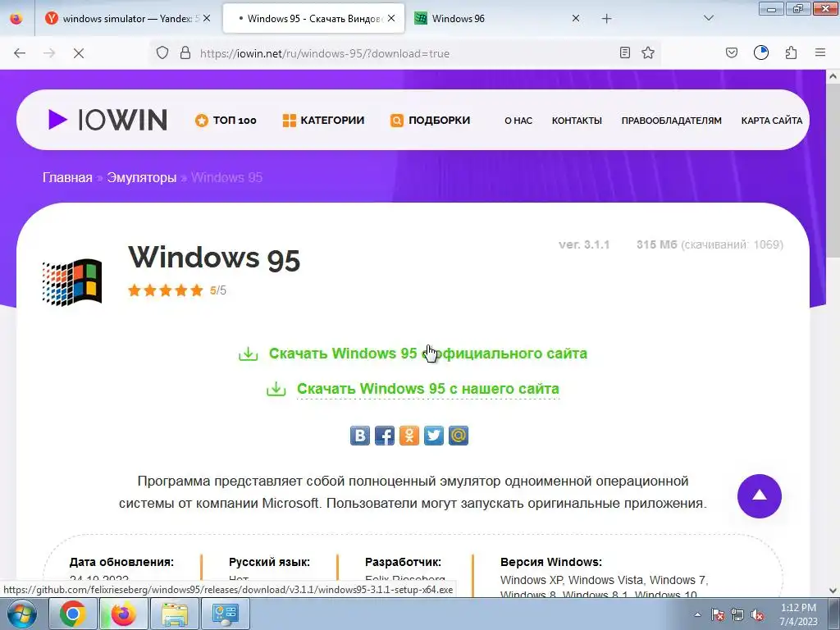Open the КАТЕГОРИИ menu item

click(323, 121)
